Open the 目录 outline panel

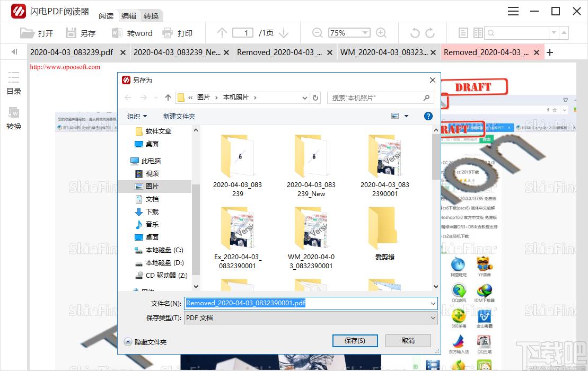(x=14, y=83)
